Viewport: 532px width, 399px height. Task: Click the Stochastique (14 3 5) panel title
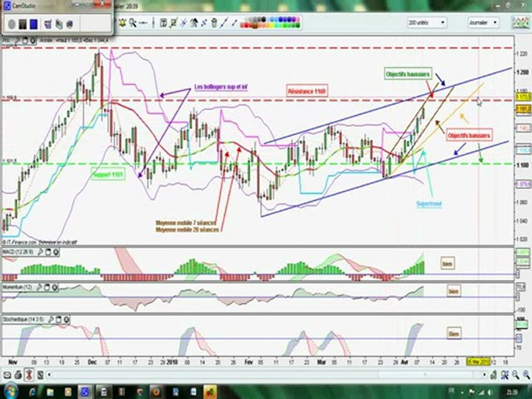23,319
